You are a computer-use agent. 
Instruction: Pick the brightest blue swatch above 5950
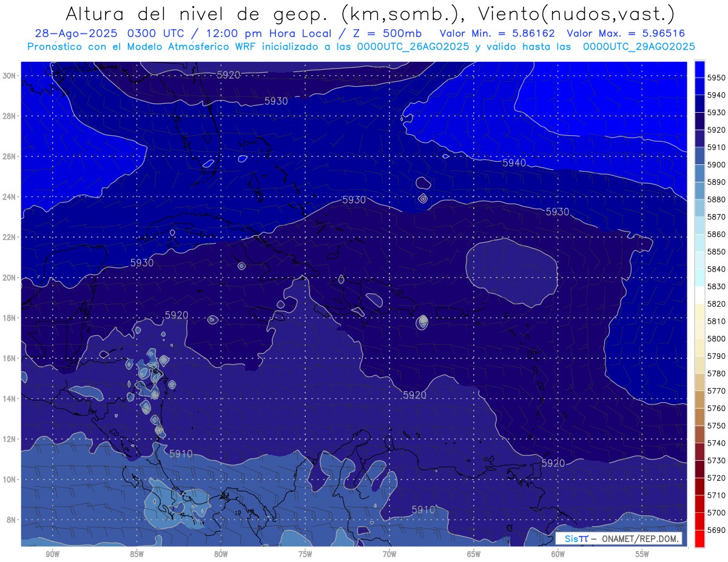(x=699, y=69)
